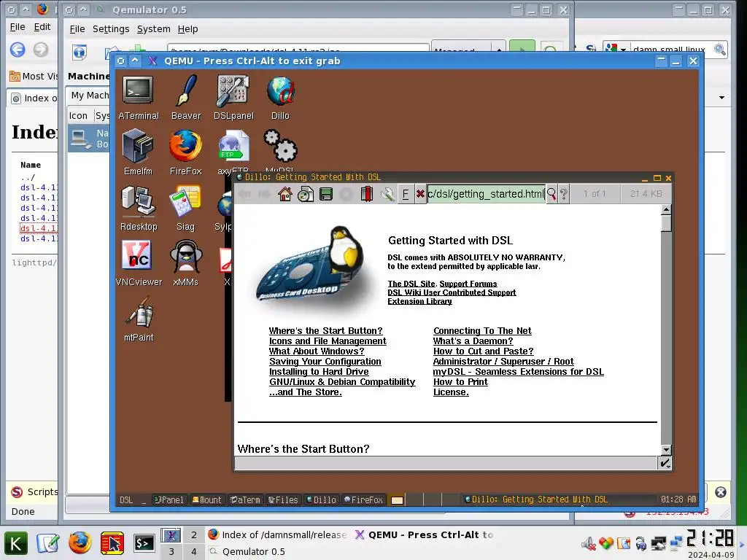Reload the page in Dillo toolbar
747x560 pixels.
(x=306, y=194)
